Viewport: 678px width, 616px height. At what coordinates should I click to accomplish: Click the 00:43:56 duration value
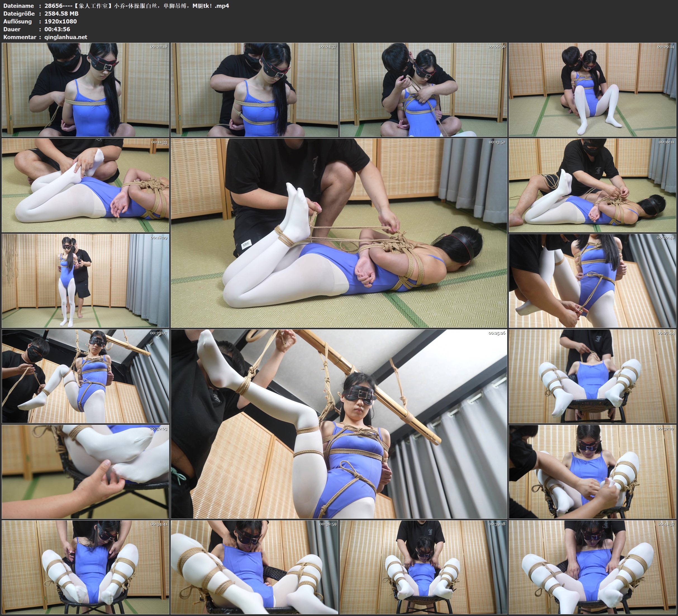click(x=57, y=29)
